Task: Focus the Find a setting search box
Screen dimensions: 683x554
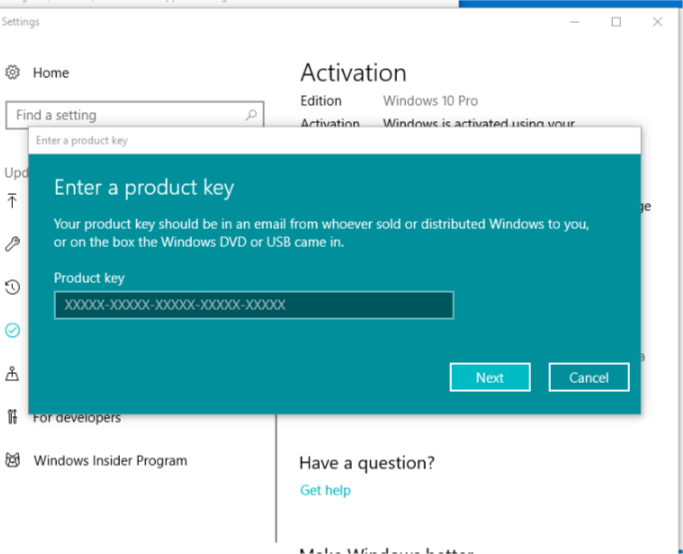Action: click(x=135, y=115)
